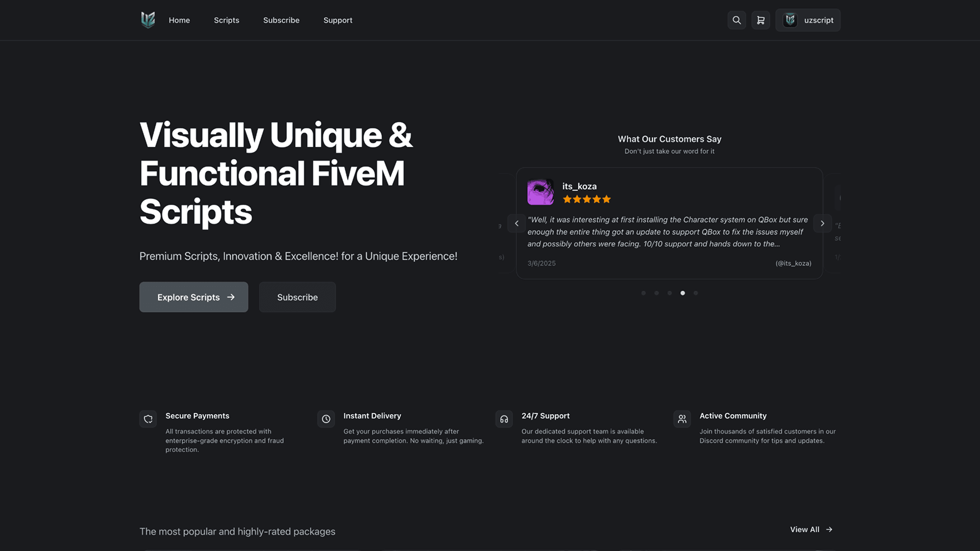Open Support from the navigation bar

click(338, 20)
